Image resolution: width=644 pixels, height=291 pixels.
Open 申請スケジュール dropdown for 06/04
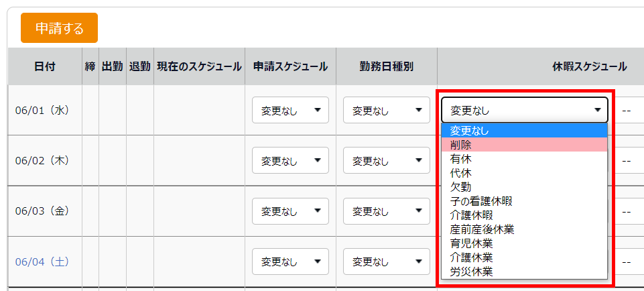pyautogui.click(x=290, y=261)
